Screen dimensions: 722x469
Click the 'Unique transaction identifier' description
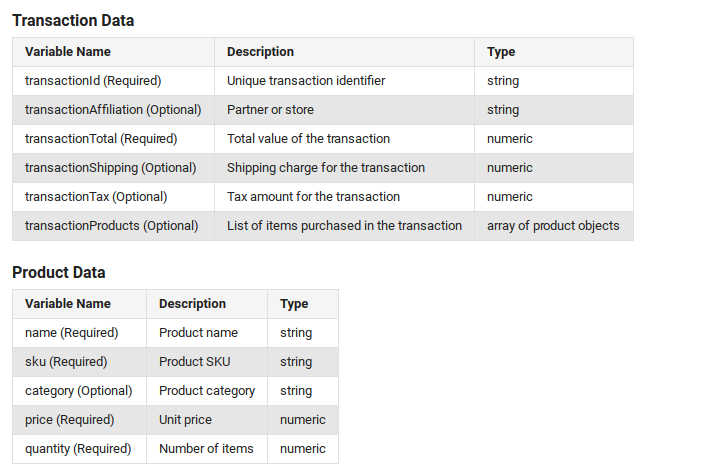click(306, 81)
